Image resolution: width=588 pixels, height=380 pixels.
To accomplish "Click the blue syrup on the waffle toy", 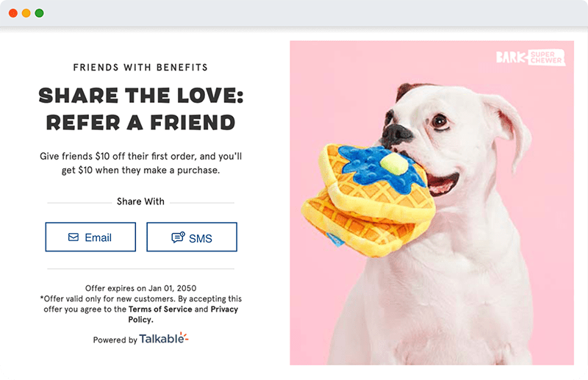I will (x=381, y=169).
